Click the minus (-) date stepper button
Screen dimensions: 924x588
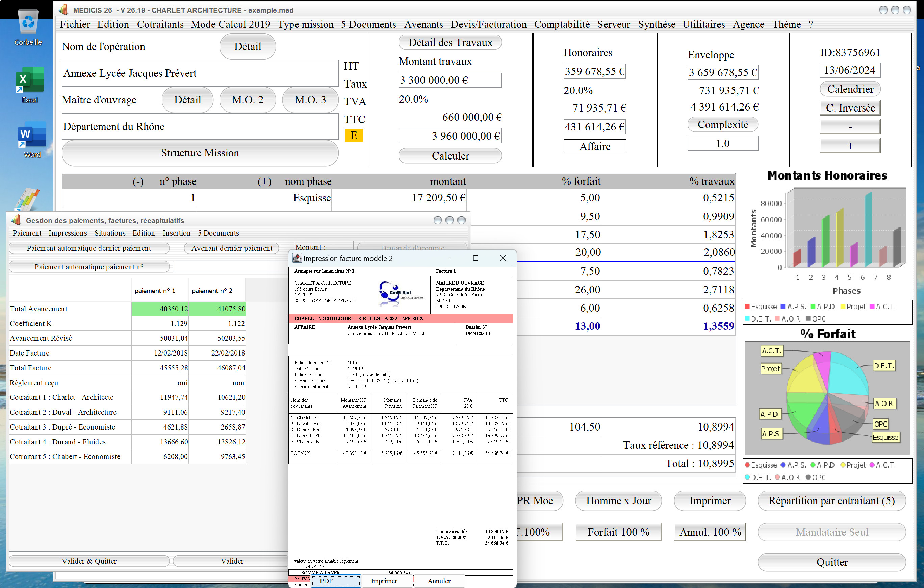click(x=850, y=127)
